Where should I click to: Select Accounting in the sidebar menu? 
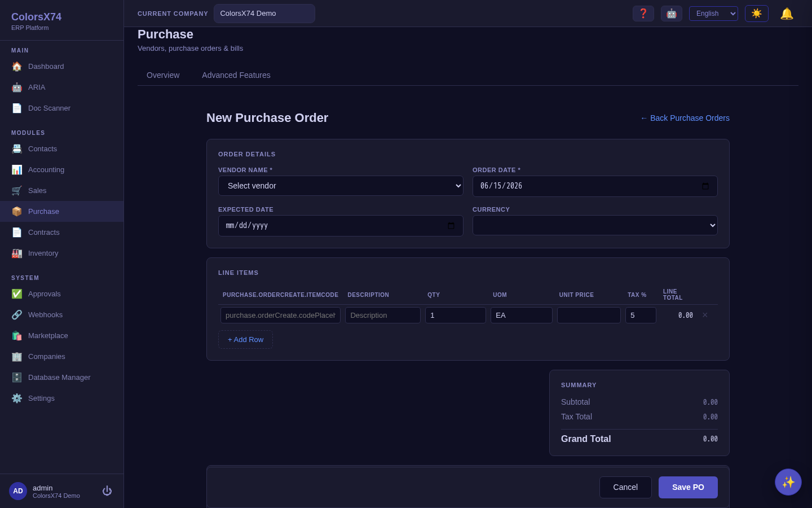point(61,170)
